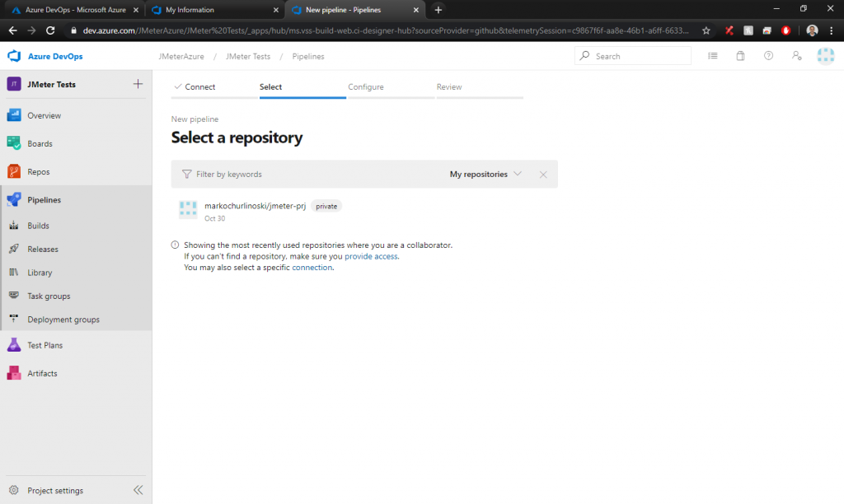
Task: Select the Select step tab
Action: pyautogui.click(x=270, y=86)
